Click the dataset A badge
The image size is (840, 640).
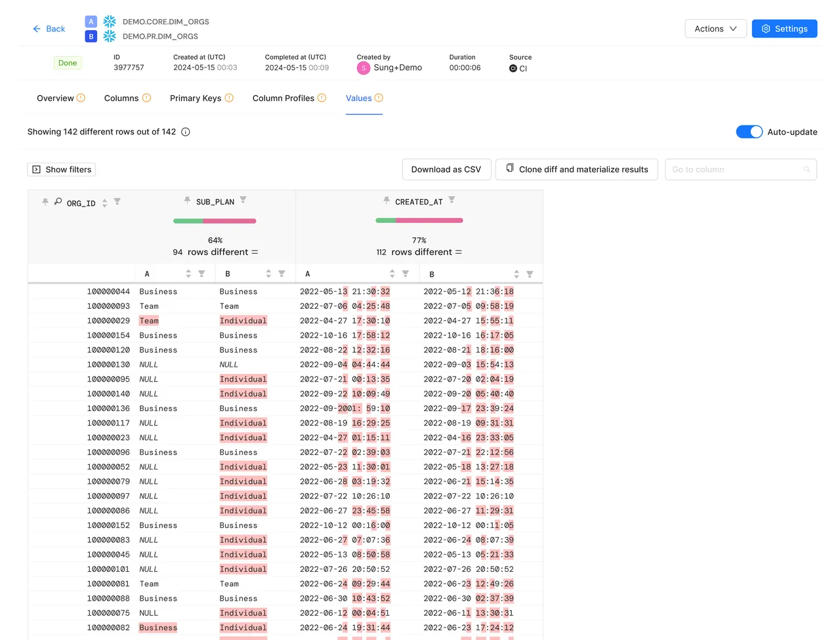click(x=91, y=22)
